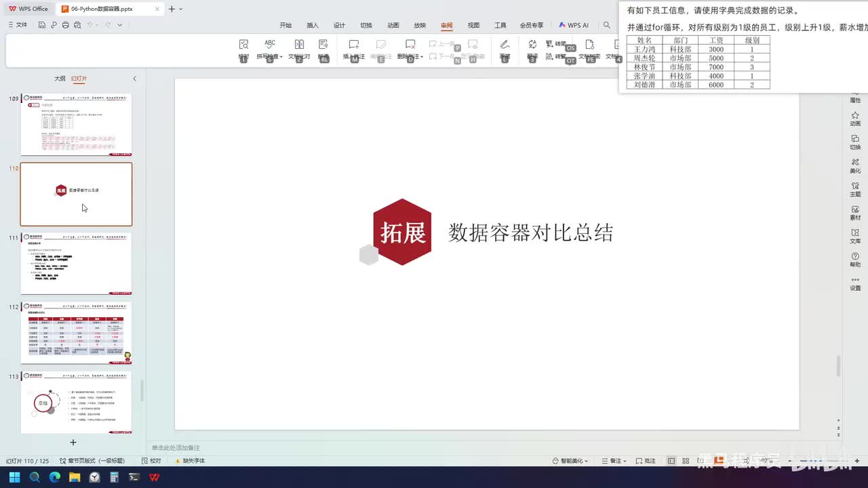Switch to the Slideshow (放映) ribbon tab
The height and width of the screenshot is (488, 868).
pyautogui.click(x=420, y=25)
